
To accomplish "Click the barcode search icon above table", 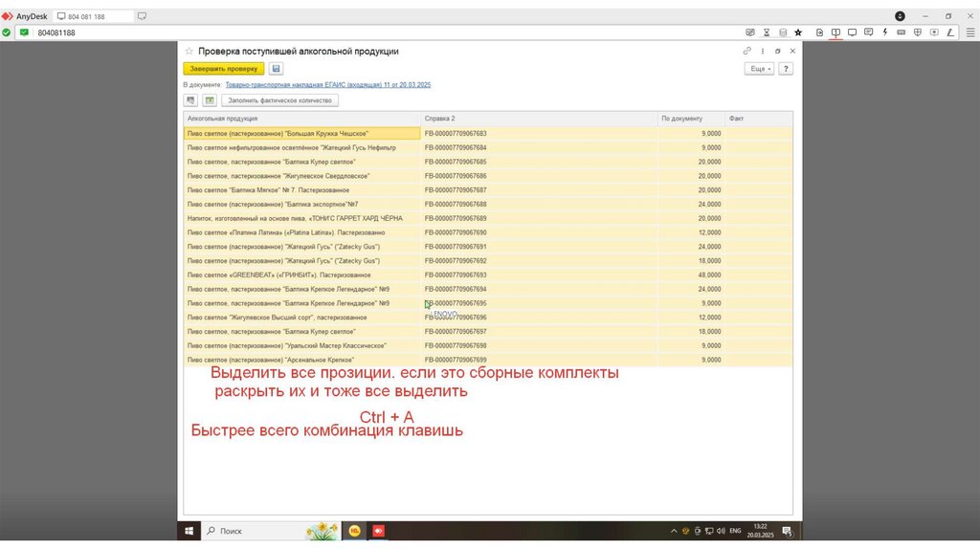I will click(190, 100).
